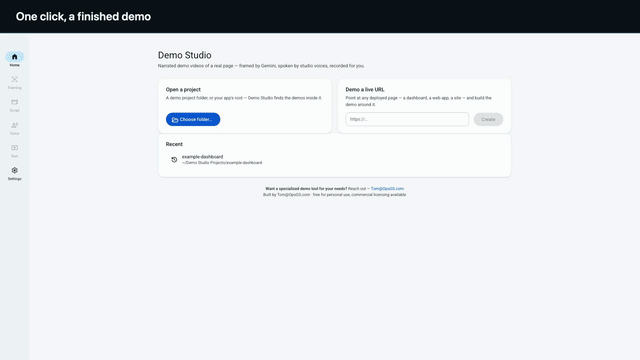Viewport: 640px width, 360px height.
Task: Open Settings from the sidebar
Action: [x=14, y=173]
